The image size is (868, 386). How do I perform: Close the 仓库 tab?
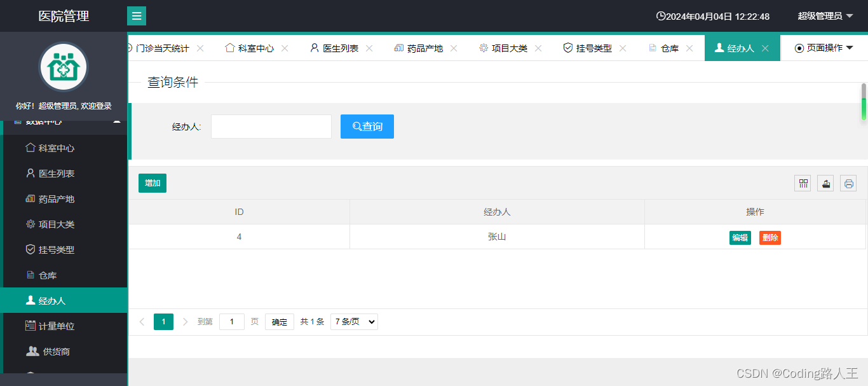(689, 48)
